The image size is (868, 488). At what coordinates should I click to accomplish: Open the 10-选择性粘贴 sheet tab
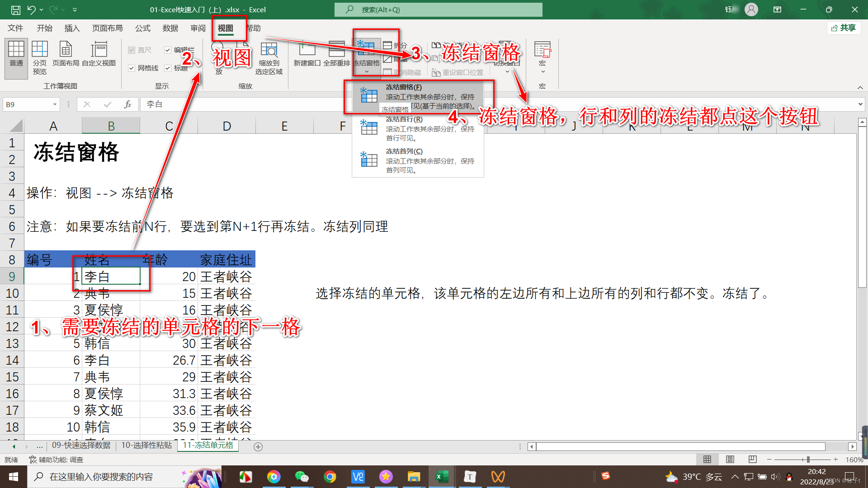point(146,446)
